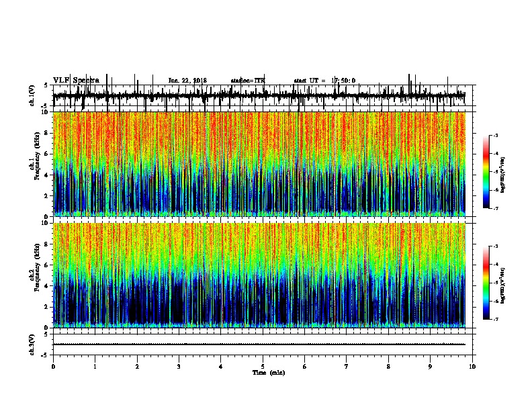The image size is (532, 411).
Task: Click the '-7' tick of ch.1 colorbar
Action: pos(495,208)
